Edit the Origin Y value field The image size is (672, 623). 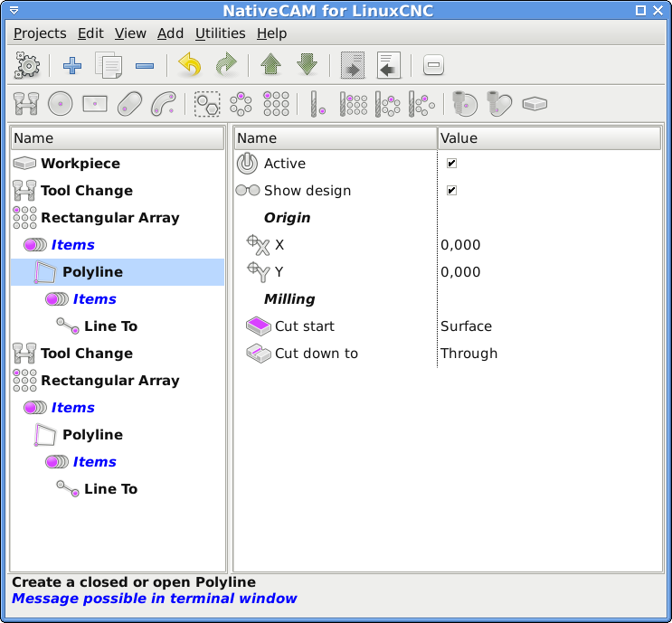[x=549, y=271]
